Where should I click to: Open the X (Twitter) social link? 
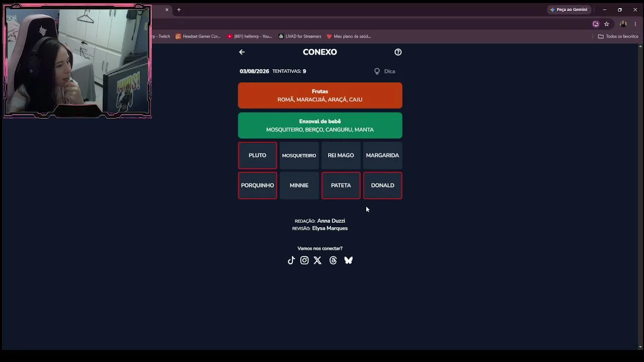317,260
